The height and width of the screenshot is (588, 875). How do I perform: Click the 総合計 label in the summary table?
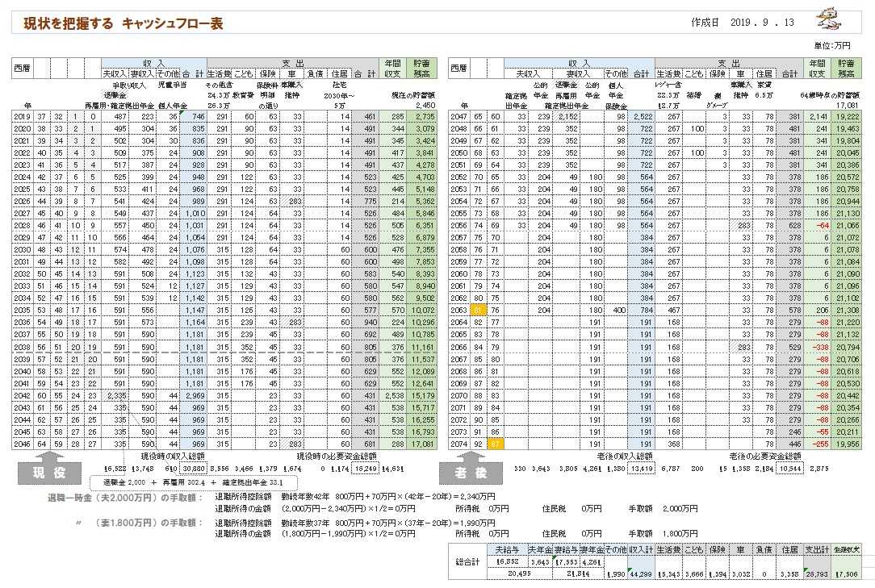coord(469,561)
